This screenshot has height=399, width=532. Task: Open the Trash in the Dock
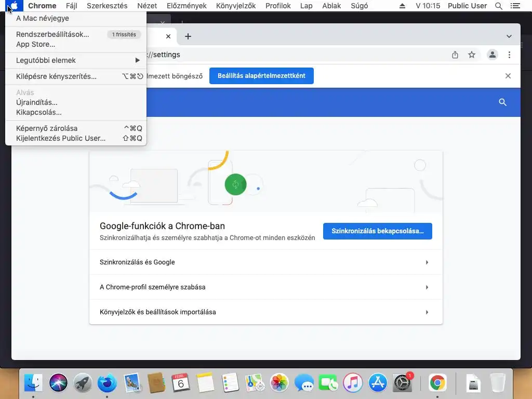(498, 383)
